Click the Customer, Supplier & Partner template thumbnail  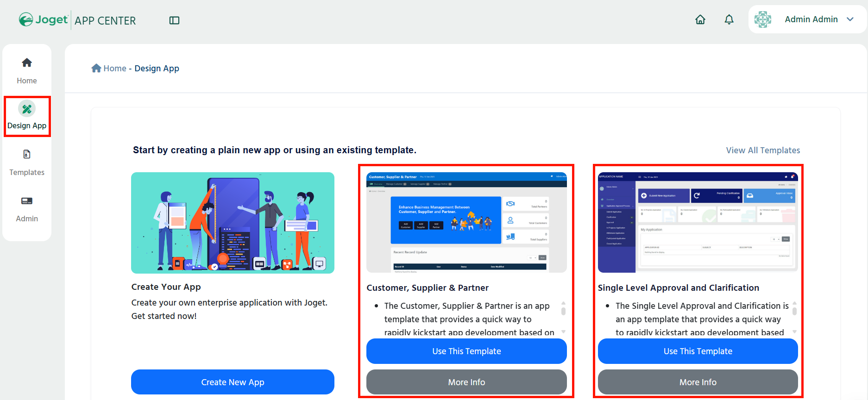click(x=466, y=222)
